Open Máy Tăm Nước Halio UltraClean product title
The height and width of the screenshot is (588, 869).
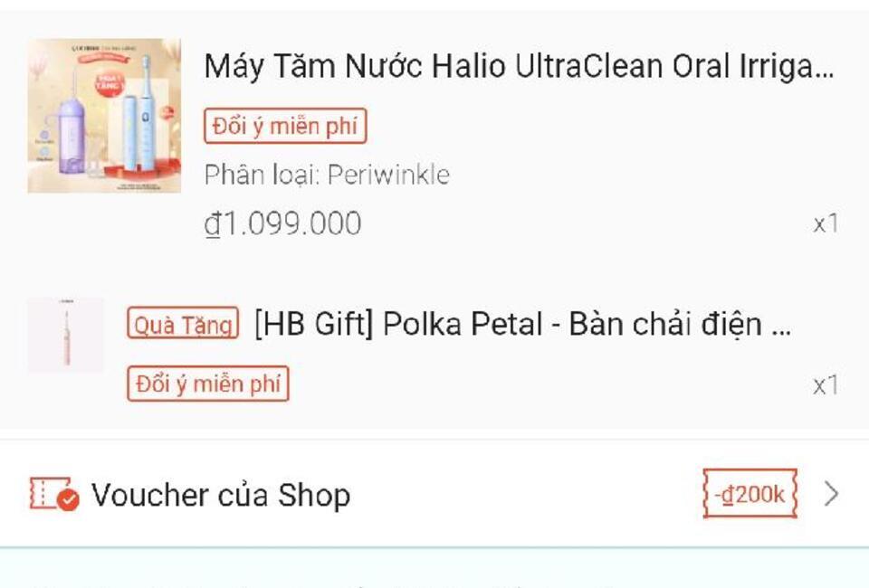point(519,66)
